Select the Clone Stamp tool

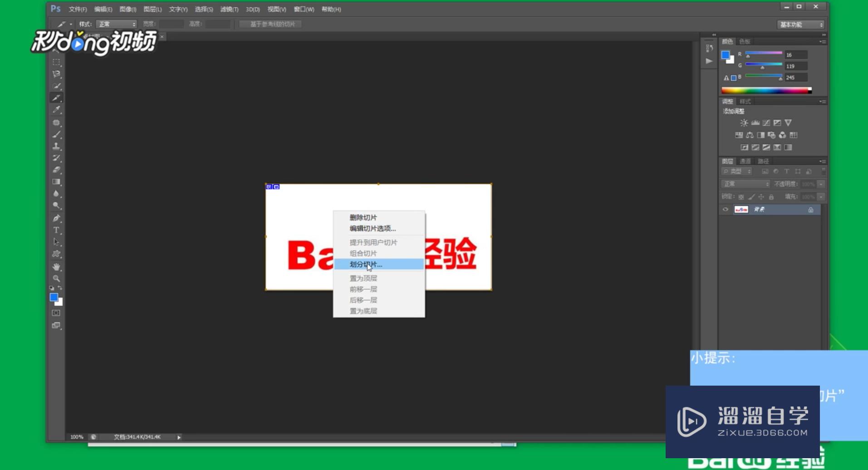(x=56, y=146)
